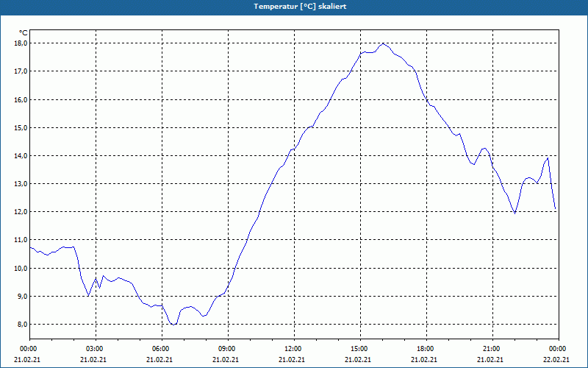Select the 18,0 y-axis value
This screenshot has height=368, width=588.
(x=21, y=43)
